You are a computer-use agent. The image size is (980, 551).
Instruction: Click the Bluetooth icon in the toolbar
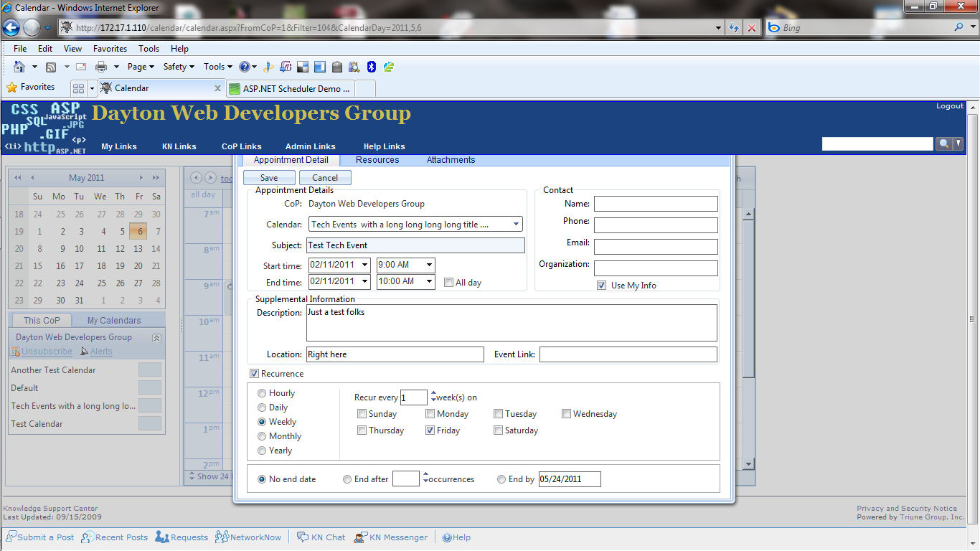click(372, 67)
